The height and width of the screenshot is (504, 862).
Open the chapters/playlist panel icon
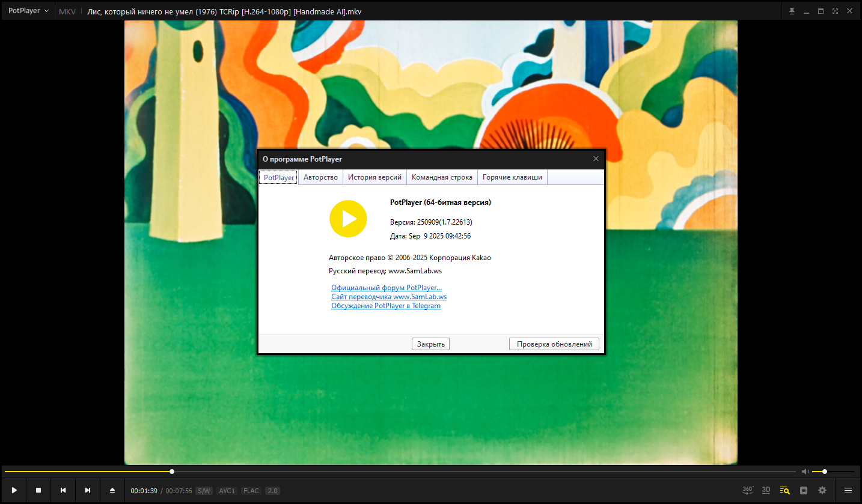[x=804, y=490]
